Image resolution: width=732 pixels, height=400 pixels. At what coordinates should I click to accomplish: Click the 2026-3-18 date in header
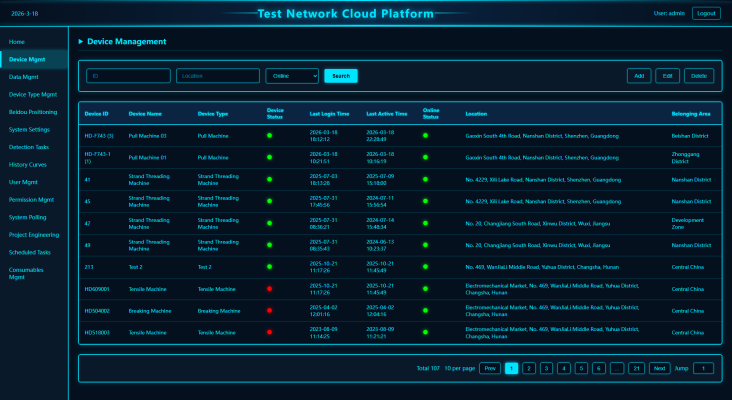(25, 14)
